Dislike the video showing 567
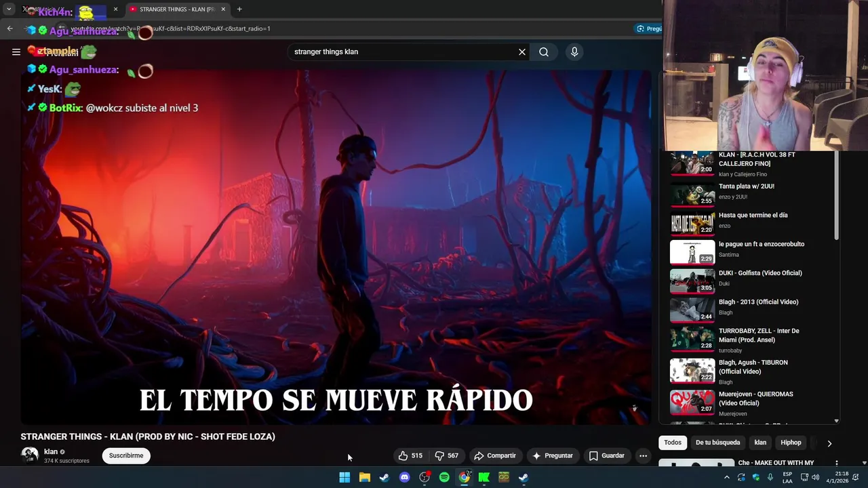The image size is (868, 488). (446, 455)
